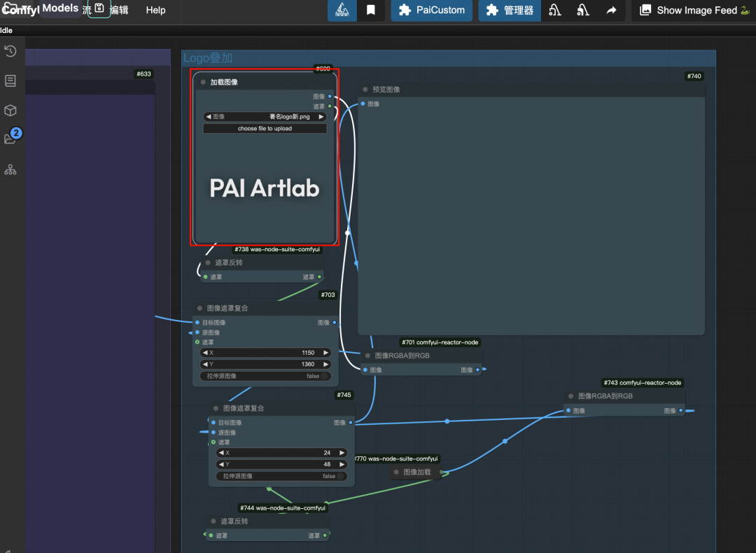
Task: Click the image icon on Show Image Feed
Action: click(645, 10)
